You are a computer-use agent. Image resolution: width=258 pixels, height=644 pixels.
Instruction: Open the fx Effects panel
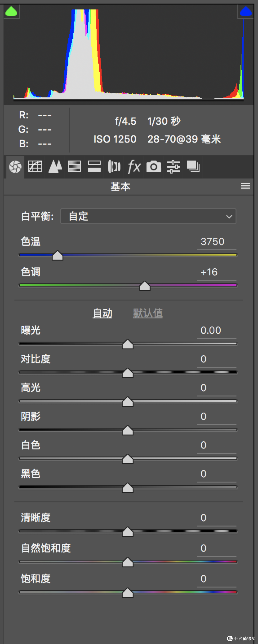134,167
